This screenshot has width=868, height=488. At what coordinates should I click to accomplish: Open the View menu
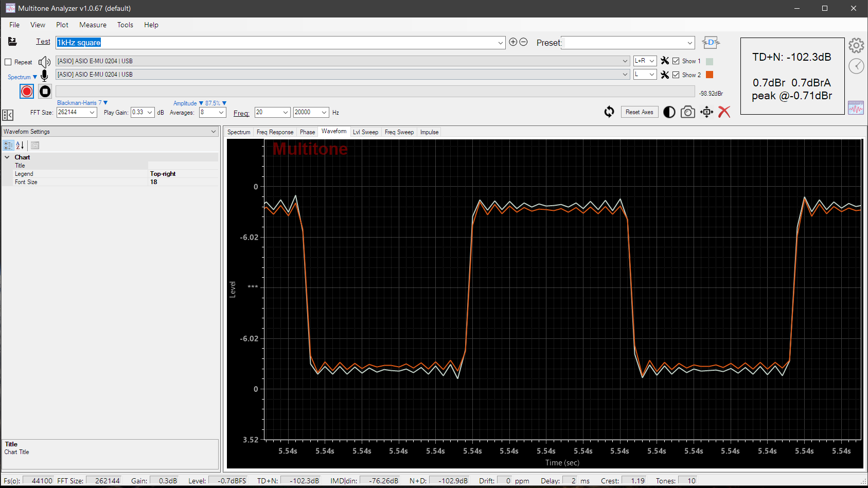tap(38, 25)
